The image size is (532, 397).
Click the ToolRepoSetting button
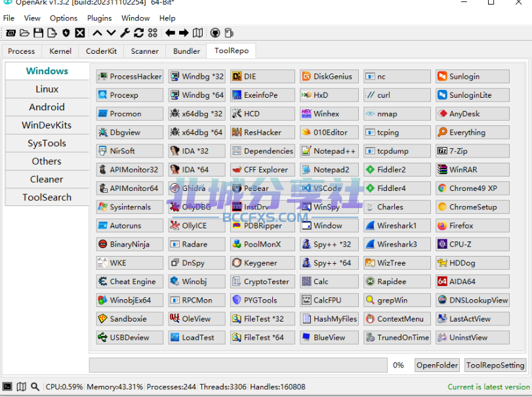495,365
